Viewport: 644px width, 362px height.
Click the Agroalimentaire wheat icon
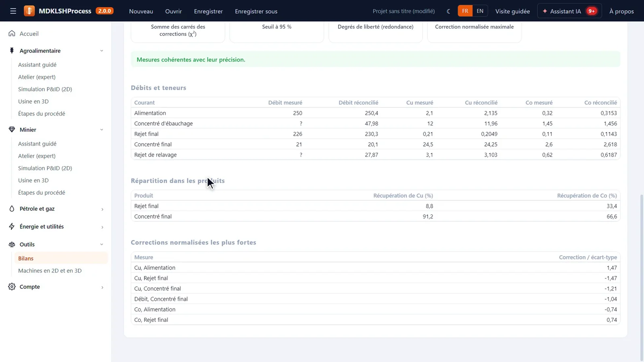coord(12,51)
